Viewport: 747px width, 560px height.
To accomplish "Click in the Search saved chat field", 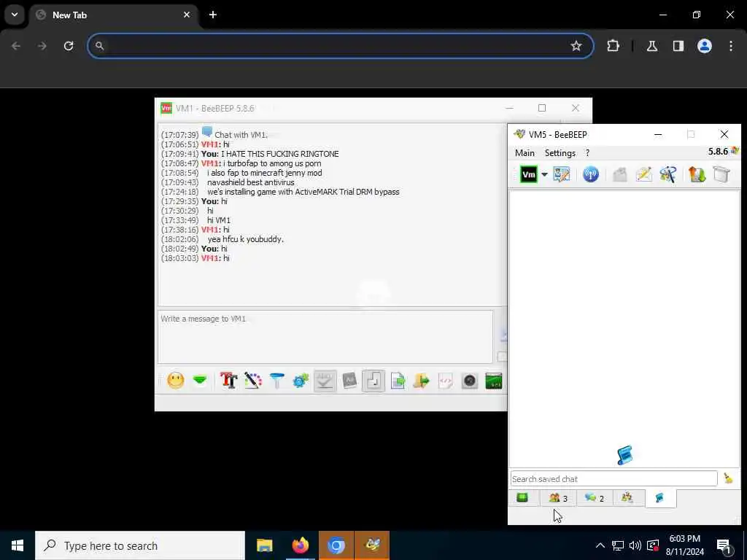I will 614,478.
